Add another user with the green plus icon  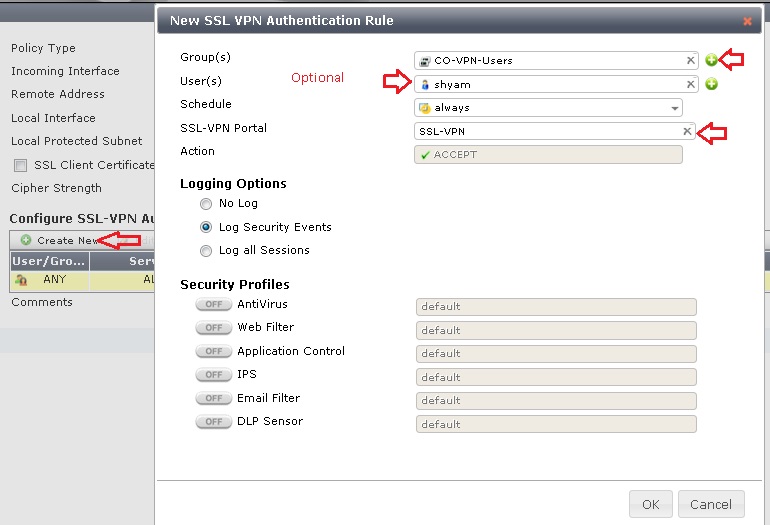(711, 84)
